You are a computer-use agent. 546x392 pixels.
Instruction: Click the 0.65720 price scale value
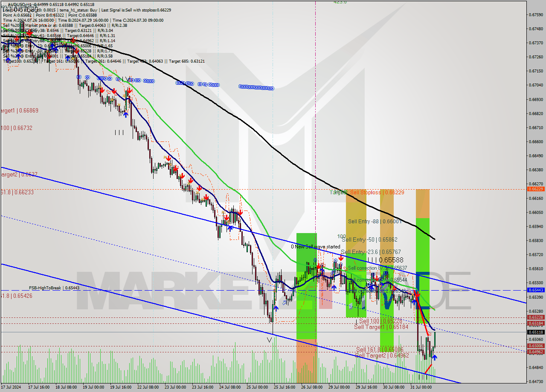pyautogui.click(x=535, y=254)
